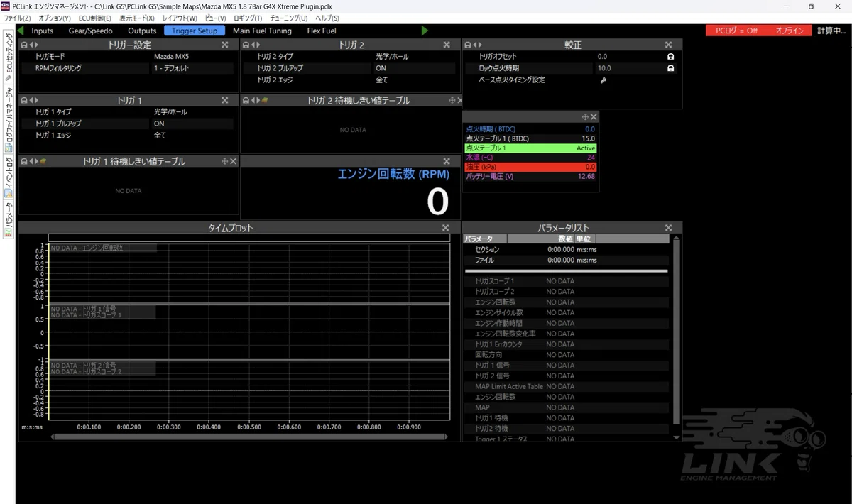Open the チューニング(U) menu
852x504 pixels.
pyautogui.click(x=289, y=18)
